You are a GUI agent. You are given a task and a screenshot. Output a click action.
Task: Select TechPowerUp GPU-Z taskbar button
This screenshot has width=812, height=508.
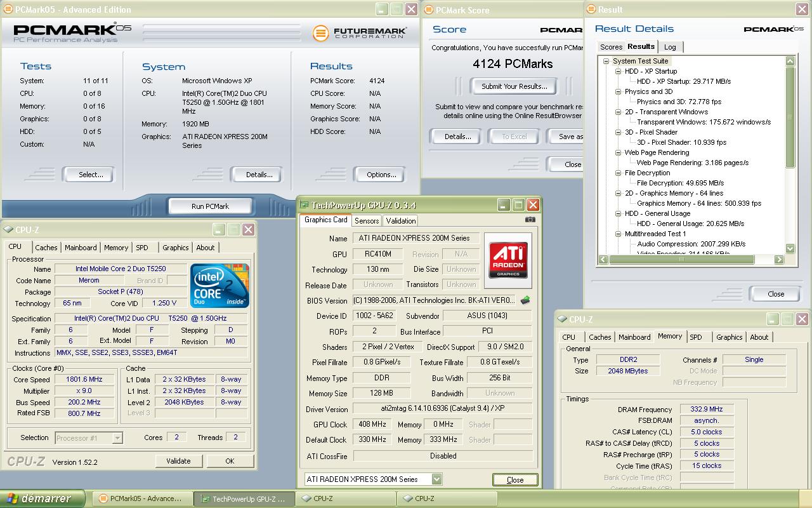point(244,499)
